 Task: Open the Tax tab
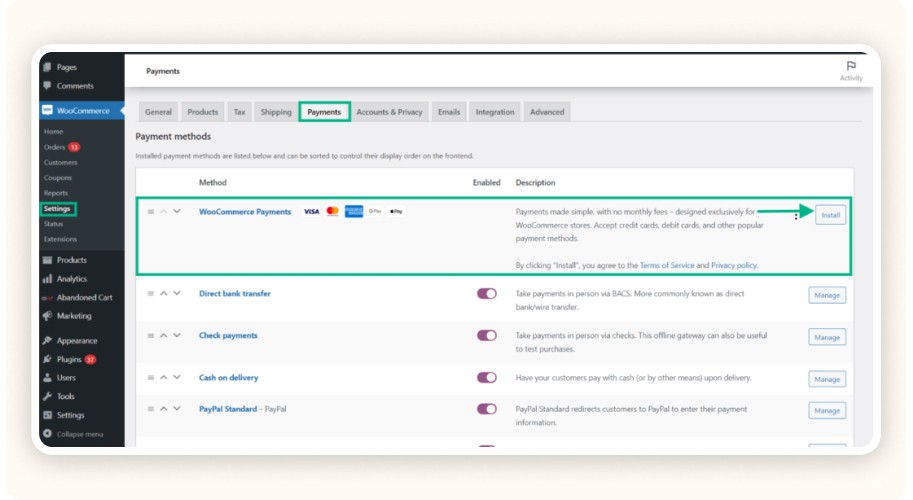pyautogui.click(x=239, y=112)
